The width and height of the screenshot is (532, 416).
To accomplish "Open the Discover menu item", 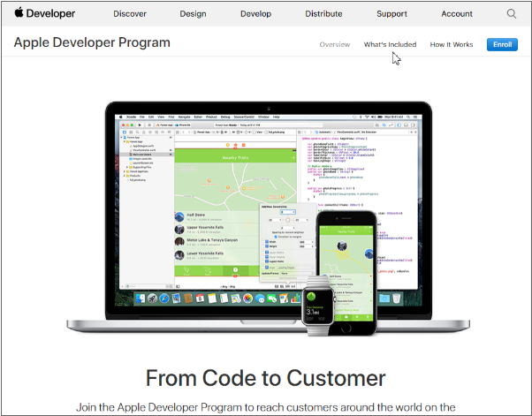I will [130, 14].
